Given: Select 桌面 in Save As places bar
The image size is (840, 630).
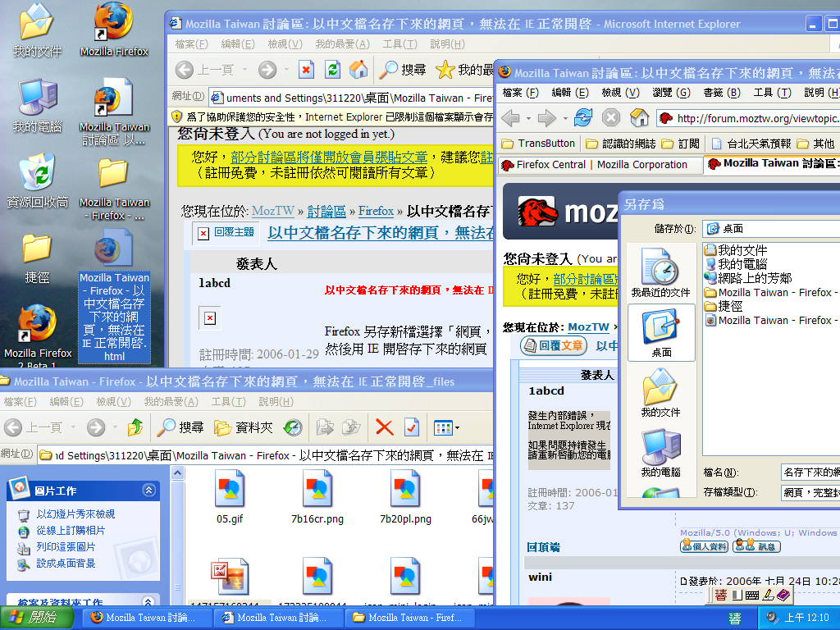Looking at the screenshot, I should pos(661,333).
